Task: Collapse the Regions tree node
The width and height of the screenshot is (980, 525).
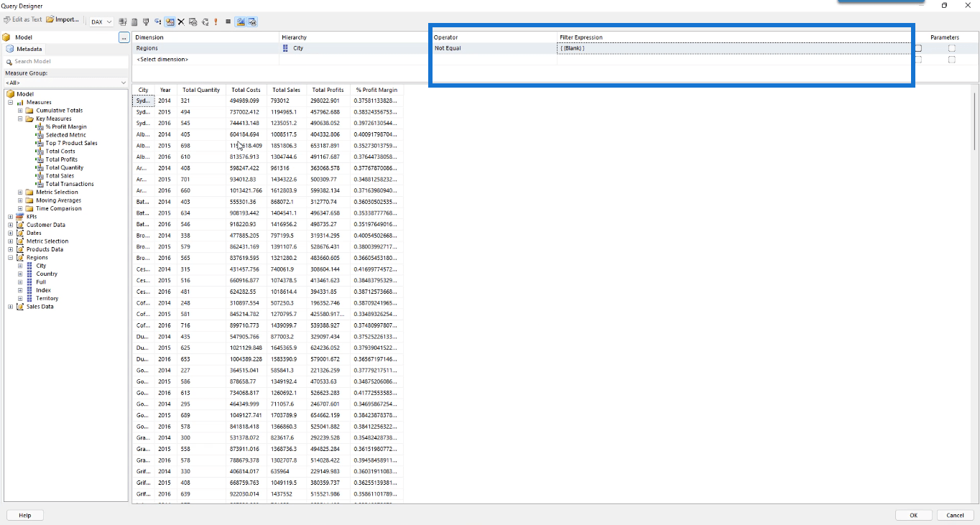Action: tap(11, 257)
